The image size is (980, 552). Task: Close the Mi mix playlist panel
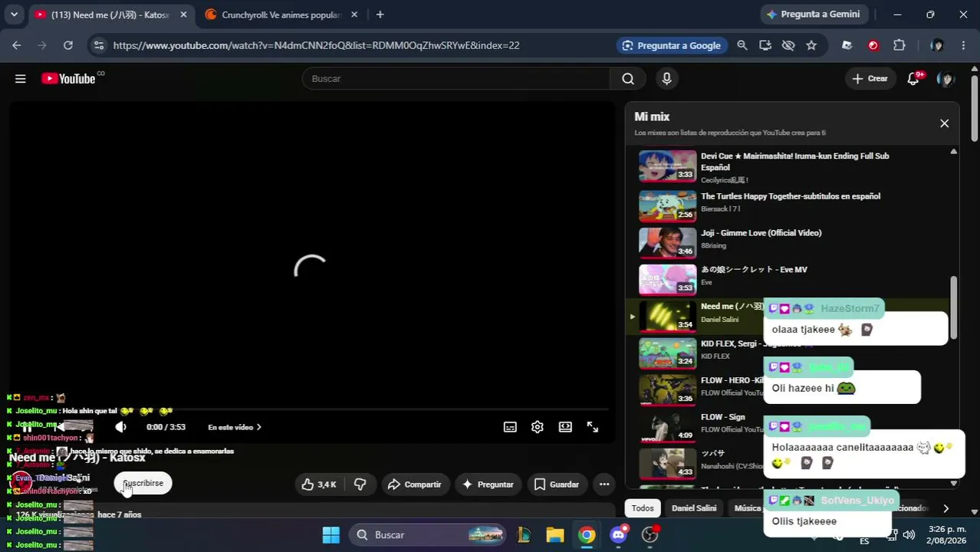944,123
